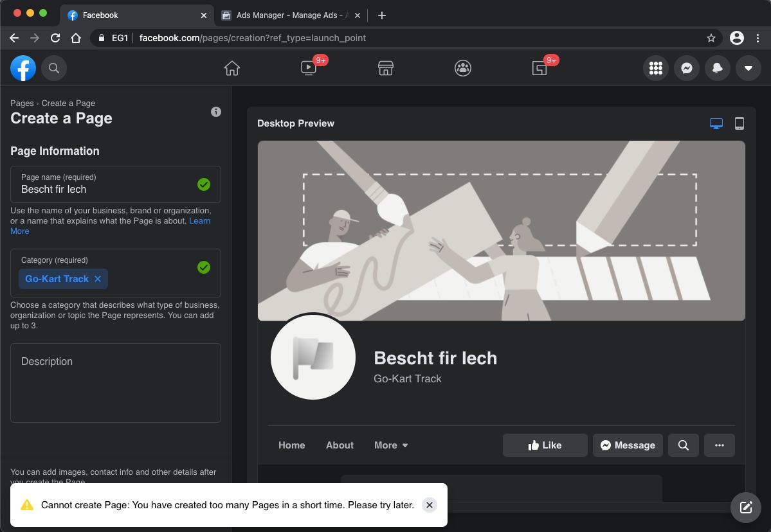Expand the account dropdown arrow
The image size is (771, 532).
pyautogui.click(x=748, y=68)
